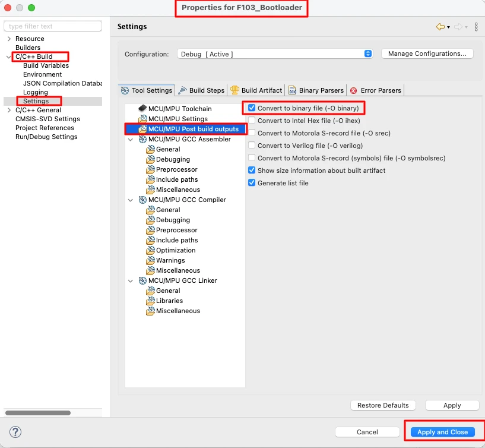Select Debugging under GCC Assembler
Viewport: 485px width, 448px height.
(173, 159)
